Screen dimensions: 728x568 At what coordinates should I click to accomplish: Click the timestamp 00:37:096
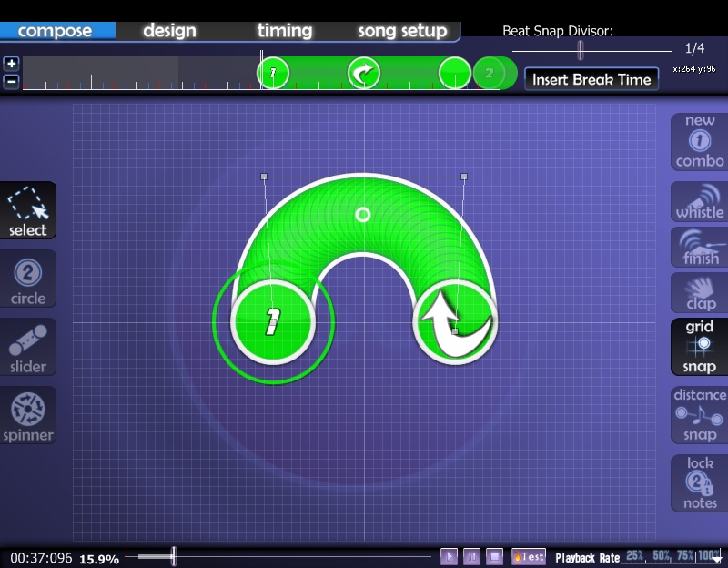pyautogui.click(x=41, y=558)
